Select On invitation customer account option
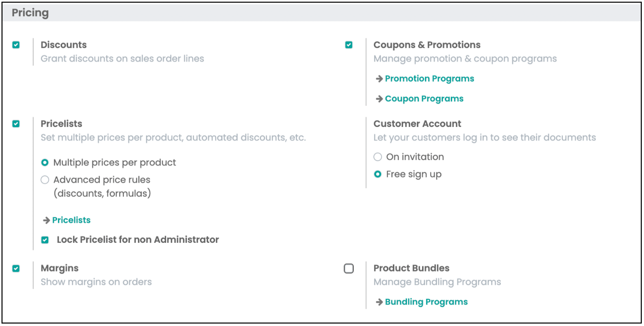644x326 pixels. point(378,157)
